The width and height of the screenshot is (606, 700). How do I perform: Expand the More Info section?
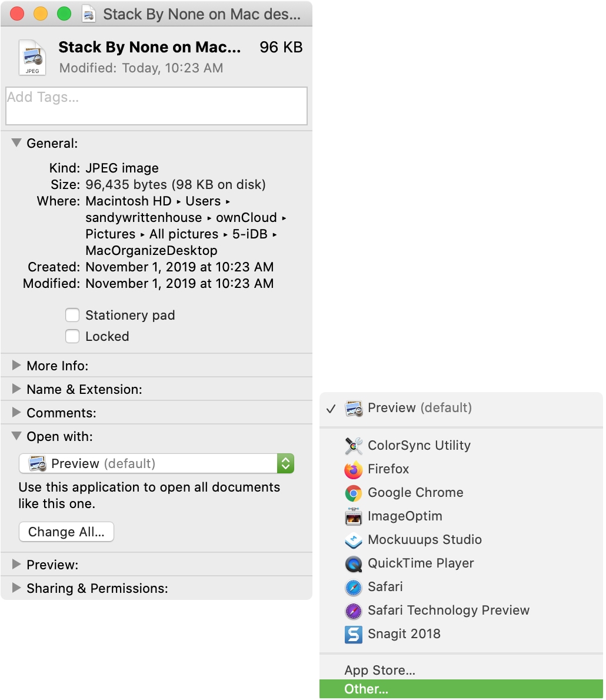coord(16,365)
